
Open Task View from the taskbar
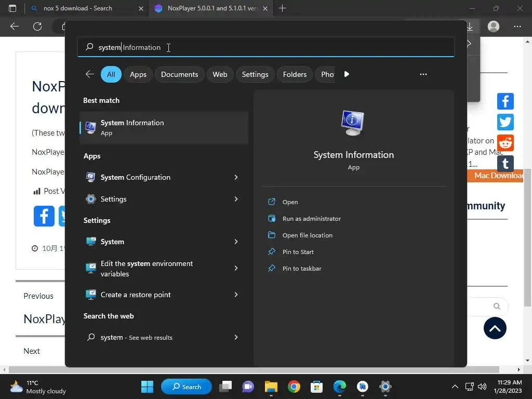pos(225,387)
